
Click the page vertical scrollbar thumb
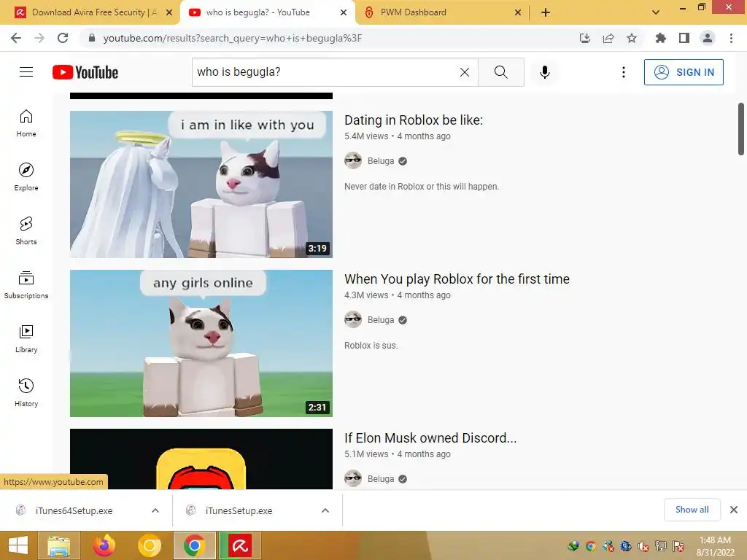click(741, 128)
